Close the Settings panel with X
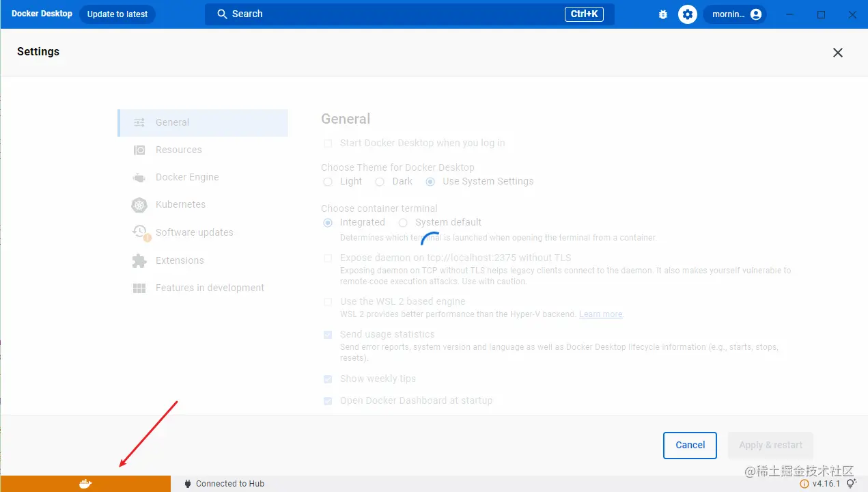This screenshot has width=868, height=492. pos(838,53)
